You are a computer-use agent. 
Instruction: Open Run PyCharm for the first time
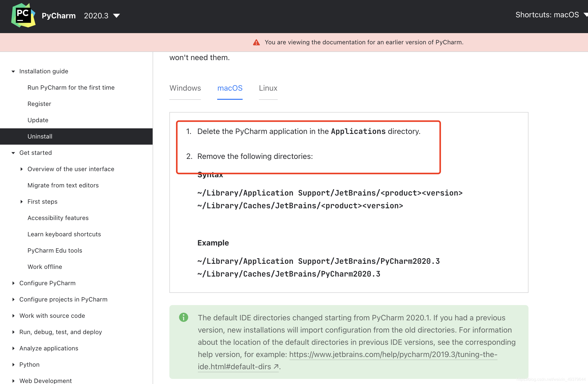pos(71,88)
